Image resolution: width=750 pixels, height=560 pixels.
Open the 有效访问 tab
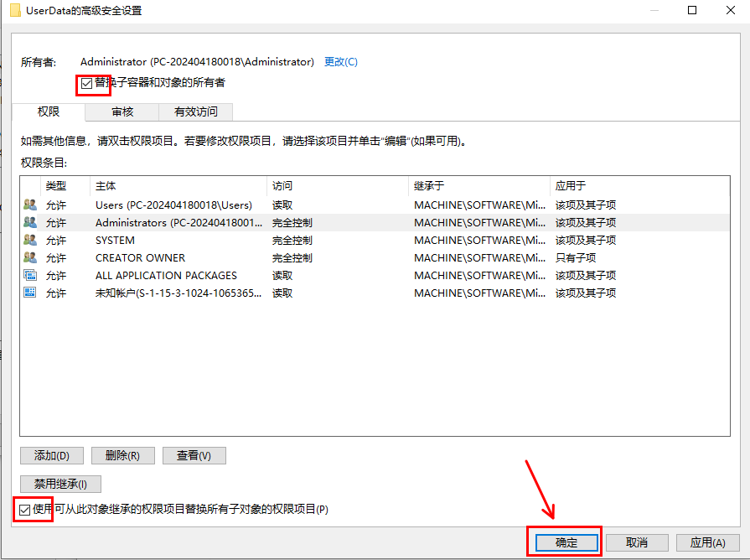[x=195, y=112]
